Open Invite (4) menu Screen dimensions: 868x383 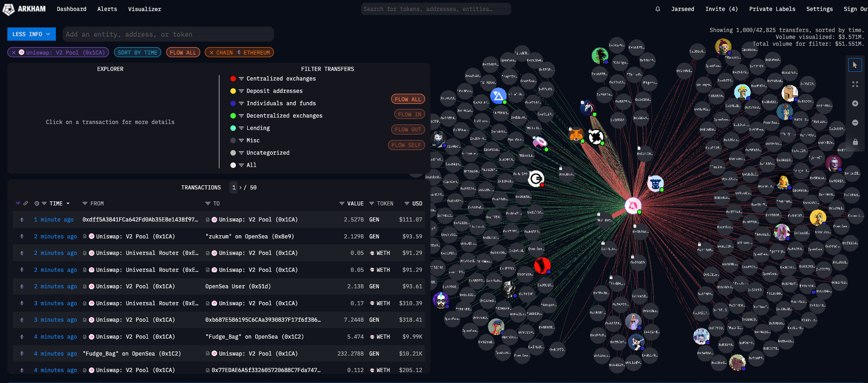pyautogui.click(x=721, y=9)
